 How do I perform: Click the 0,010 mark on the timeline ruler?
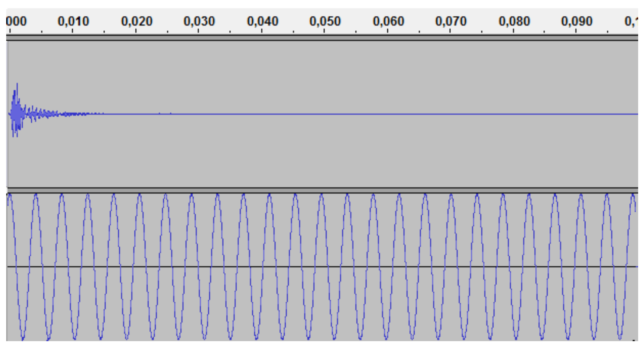point(73,22)
